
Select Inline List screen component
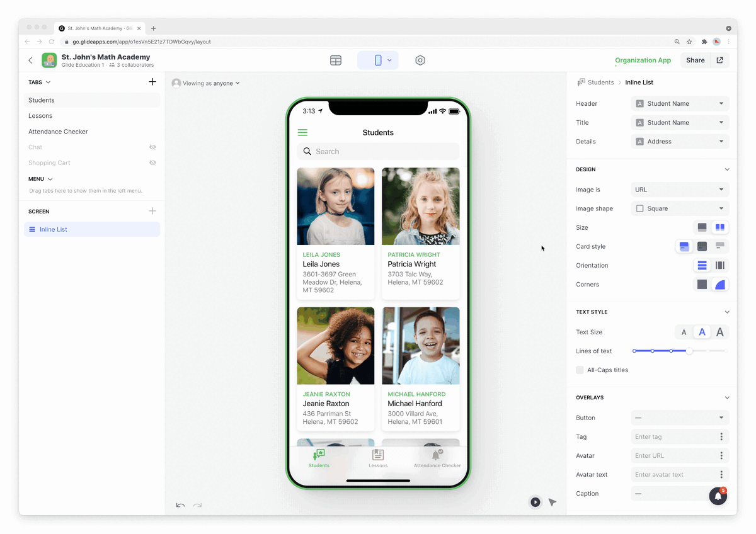(x=92, y=229)
